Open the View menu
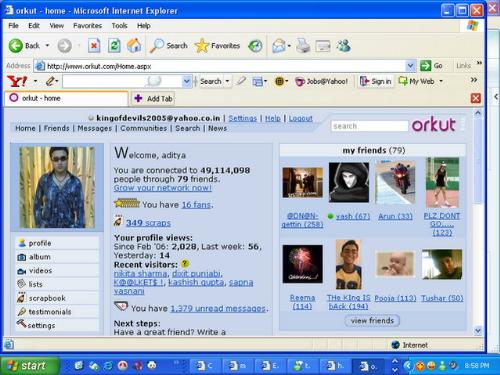The width and height of the screenshot is (500, 375). coord(57,26)
